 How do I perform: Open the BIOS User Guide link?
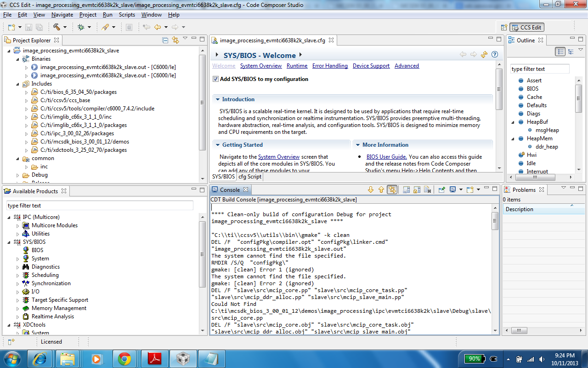(x=387, y=157)
